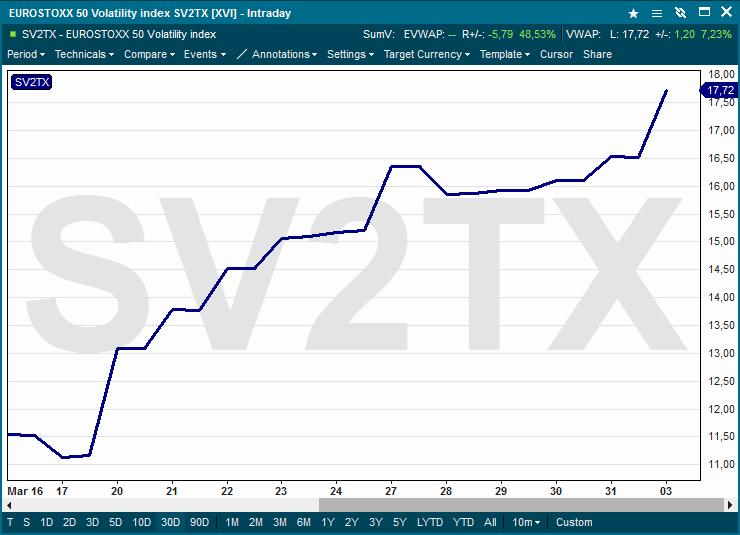Click the SumV label in the header
Viewport: 740px width, 535px height.
pyautogui.click(x=378, y=34)
